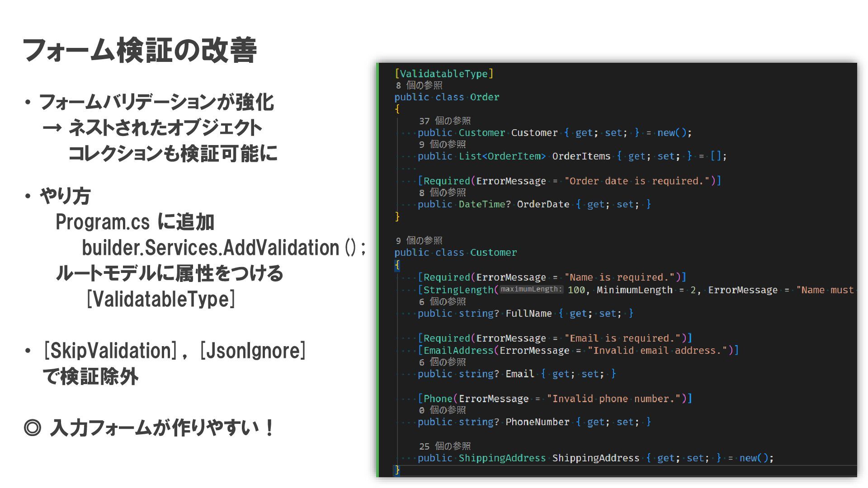This screenshot has height=488, width=868.
Task: Click the maximumLength: inlay hint in StringLength
Action: click(531, 290)
